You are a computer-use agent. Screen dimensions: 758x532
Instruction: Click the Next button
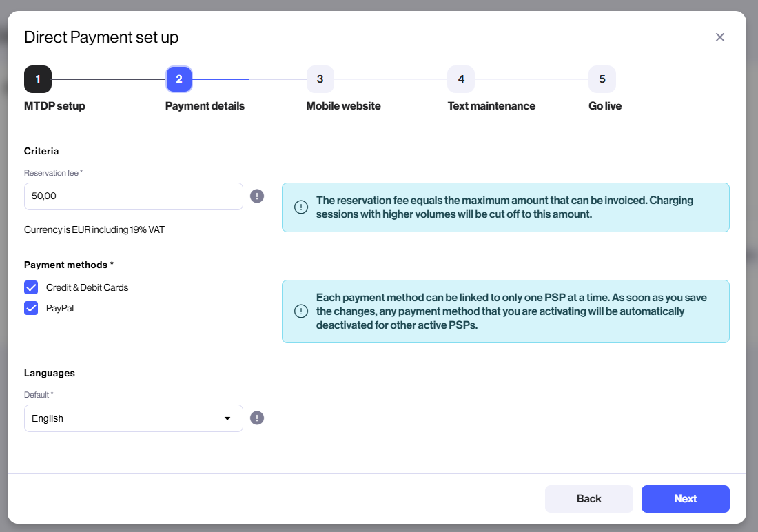tap(685, 499)
